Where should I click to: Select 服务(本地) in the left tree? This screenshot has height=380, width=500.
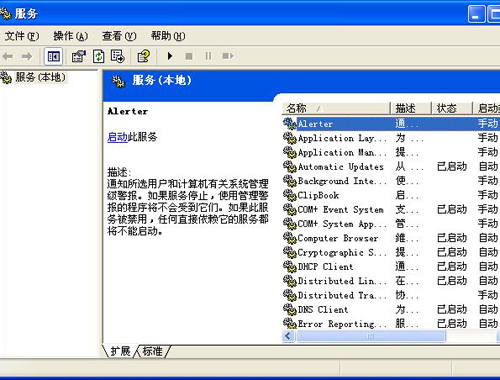coord(40,77)
